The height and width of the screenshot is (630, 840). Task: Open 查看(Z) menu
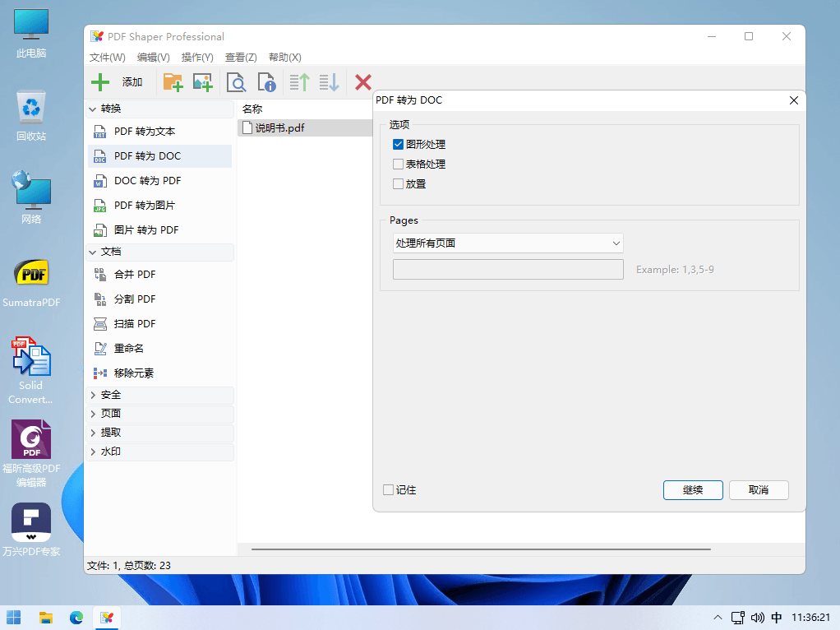(x=241, y=58)
